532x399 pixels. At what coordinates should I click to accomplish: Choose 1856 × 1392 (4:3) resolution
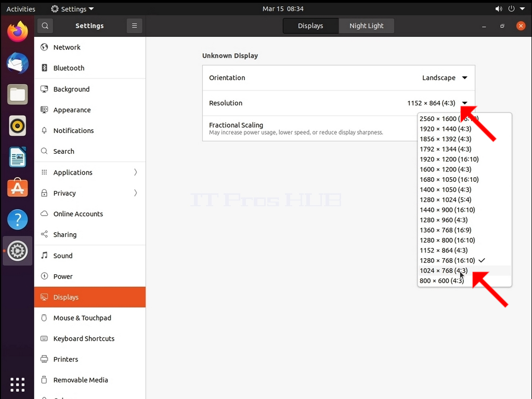tap(464, 139)
